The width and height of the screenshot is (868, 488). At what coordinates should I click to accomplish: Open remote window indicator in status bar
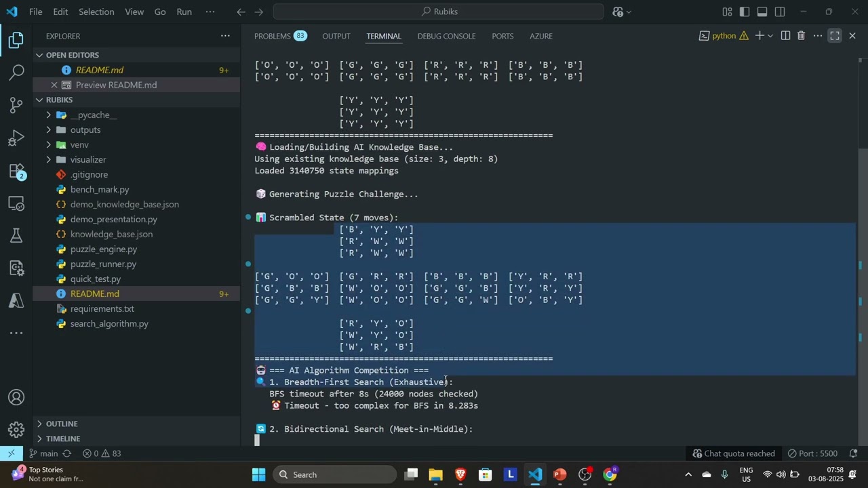pos(12,453)
